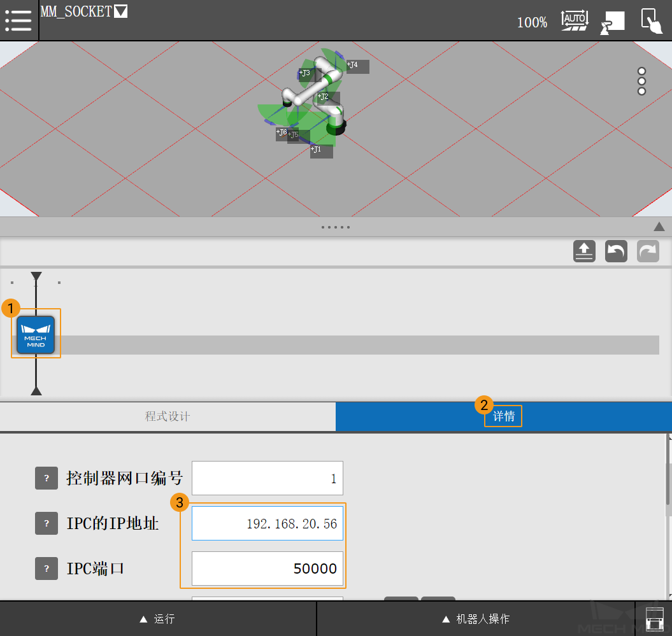Show help for IPC的IP地址

46,523
